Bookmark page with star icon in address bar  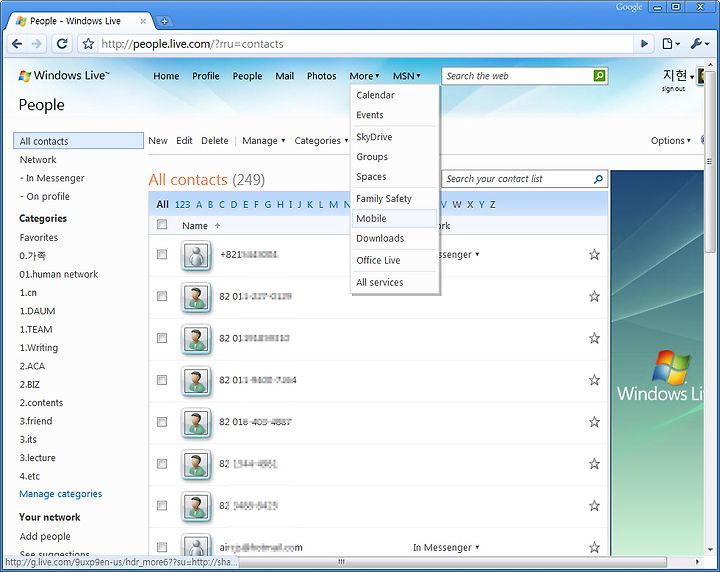[x=88, y=44]
